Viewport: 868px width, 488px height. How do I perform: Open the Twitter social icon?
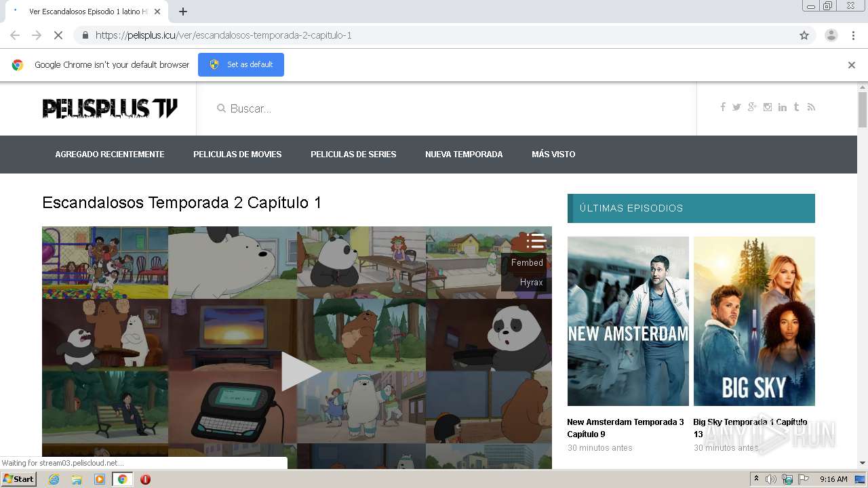736,107
